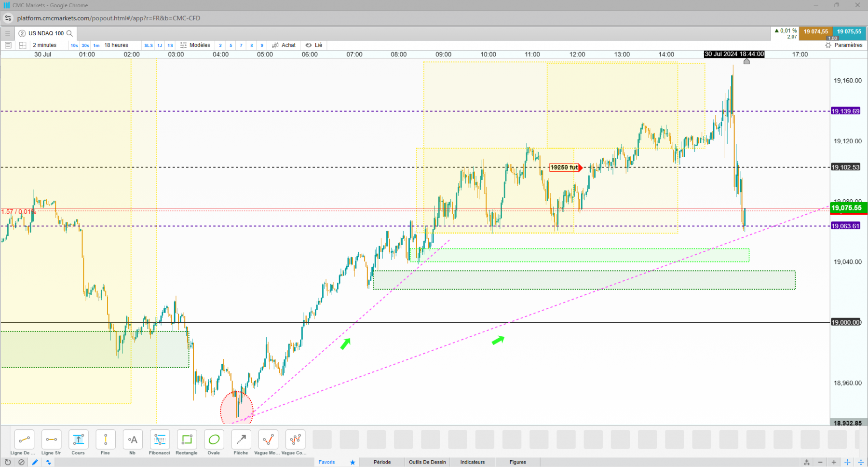The image size is (868, 467).
Task: Open the hamburger menu beside US NDAQ 100
Action: pyautogui.click(x=7, y=33)
